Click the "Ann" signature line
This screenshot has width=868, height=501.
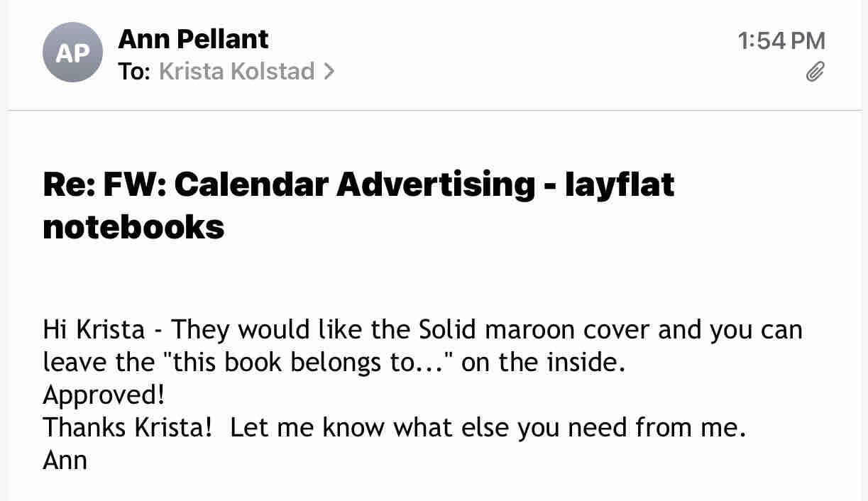tap(65, 461)
